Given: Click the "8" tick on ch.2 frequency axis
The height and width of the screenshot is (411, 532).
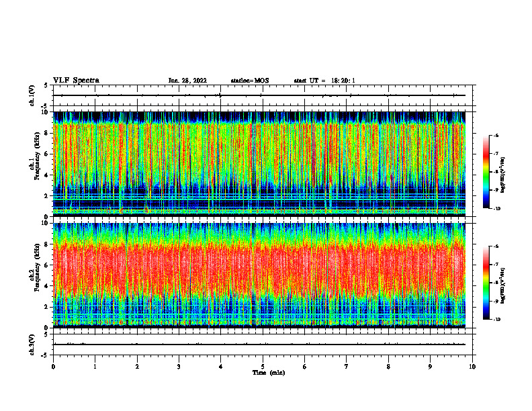Looking at the screenshot, I should (x=48, y=244).
